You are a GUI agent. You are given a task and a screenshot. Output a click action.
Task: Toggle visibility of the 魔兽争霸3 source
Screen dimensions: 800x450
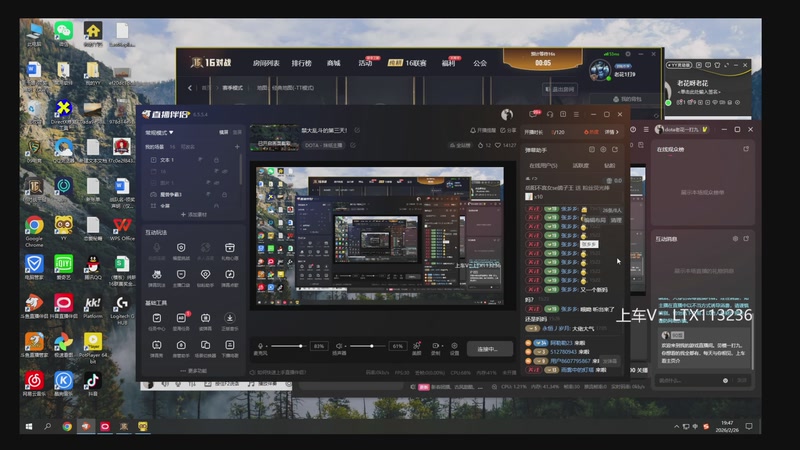(208, 194)
